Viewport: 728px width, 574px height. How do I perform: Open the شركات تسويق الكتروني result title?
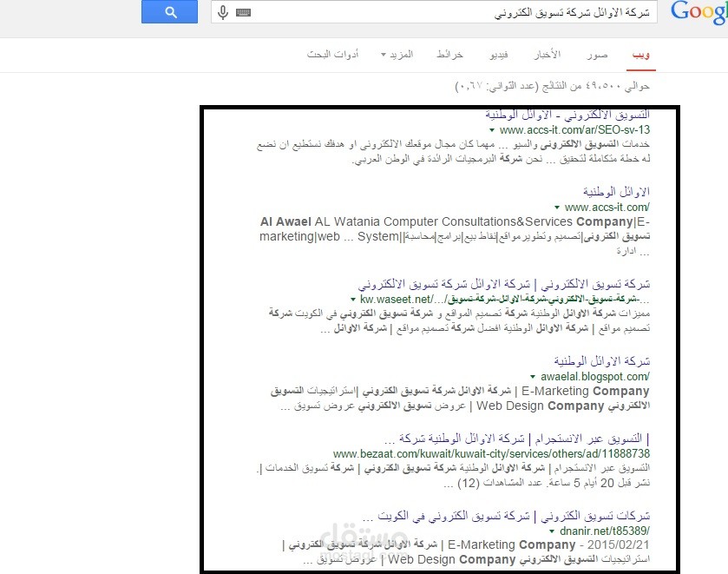(506, 516)
